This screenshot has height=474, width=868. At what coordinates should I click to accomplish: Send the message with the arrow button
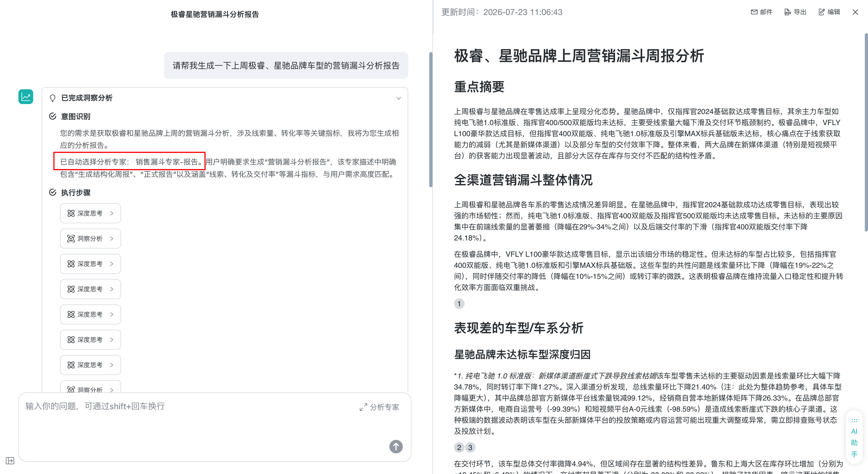click(396, 447)
